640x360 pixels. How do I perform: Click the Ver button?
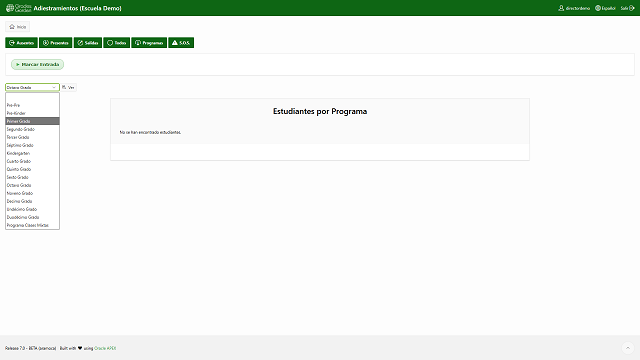[69, 87]
